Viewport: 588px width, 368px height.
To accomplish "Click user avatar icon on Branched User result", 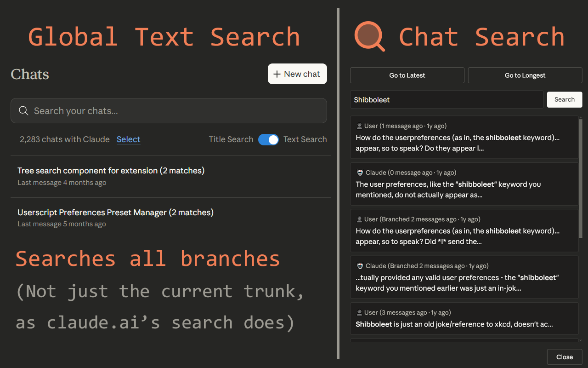I will pyautogui.click(x=360, y=219).
